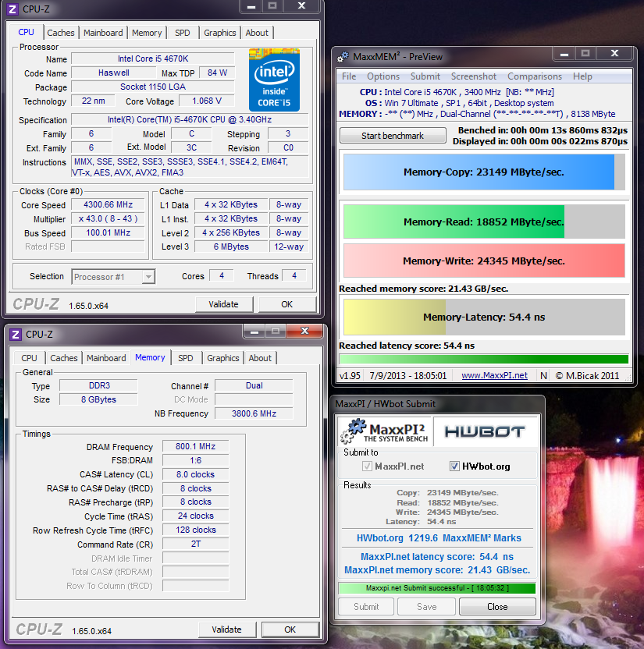The width and height of the screenshot is (644, 649).
Task: Minimize the MaxxMEM² PreView window
Action: click(x=564, y=53)
